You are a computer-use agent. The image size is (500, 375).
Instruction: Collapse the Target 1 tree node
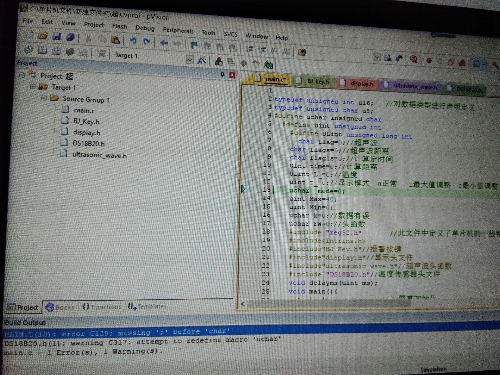(33, 87)
